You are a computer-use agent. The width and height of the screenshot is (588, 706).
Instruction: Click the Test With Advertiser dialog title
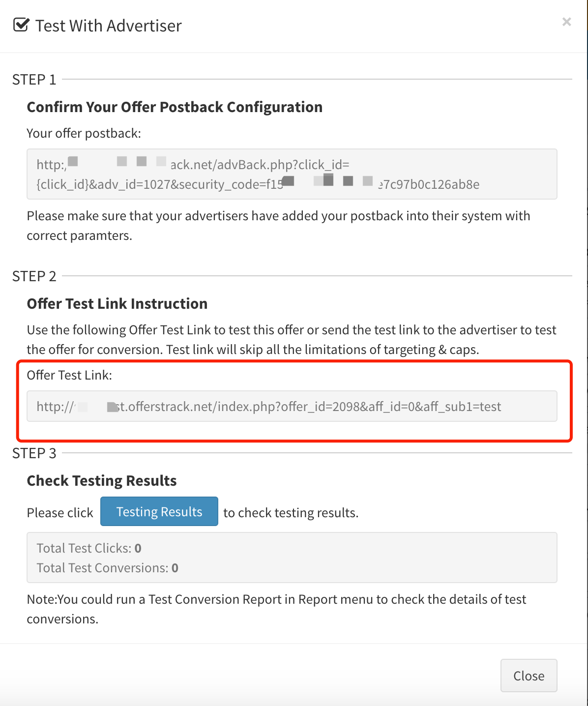109,26
